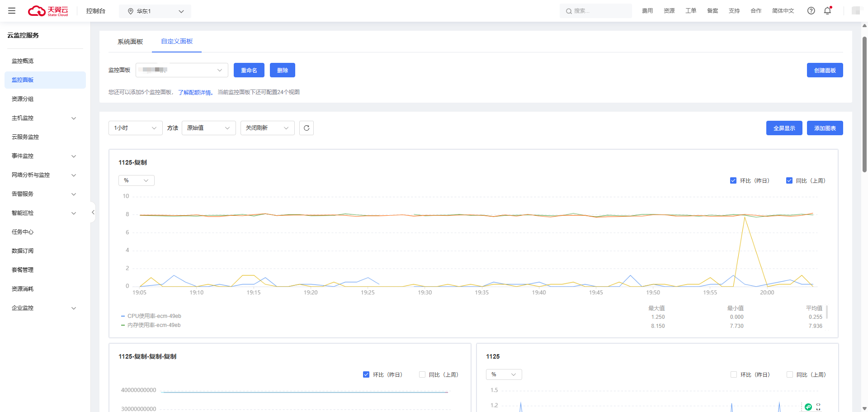Open the help question mark icon

(x=811, y=11)
